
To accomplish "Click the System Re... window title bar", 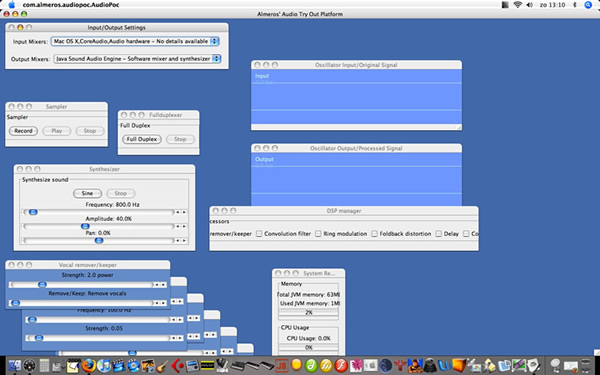I will (x=308, y=273).
